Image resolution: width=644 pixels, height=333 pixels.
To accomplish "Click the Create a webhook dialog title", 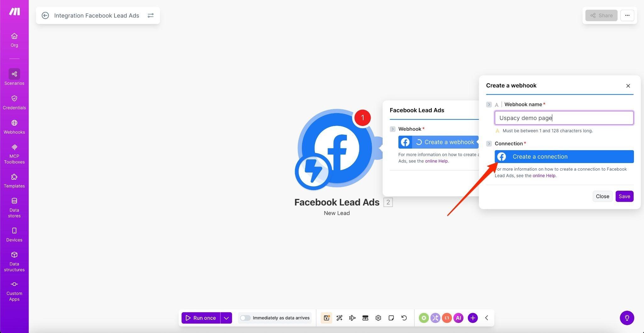I will pos(511,85).
